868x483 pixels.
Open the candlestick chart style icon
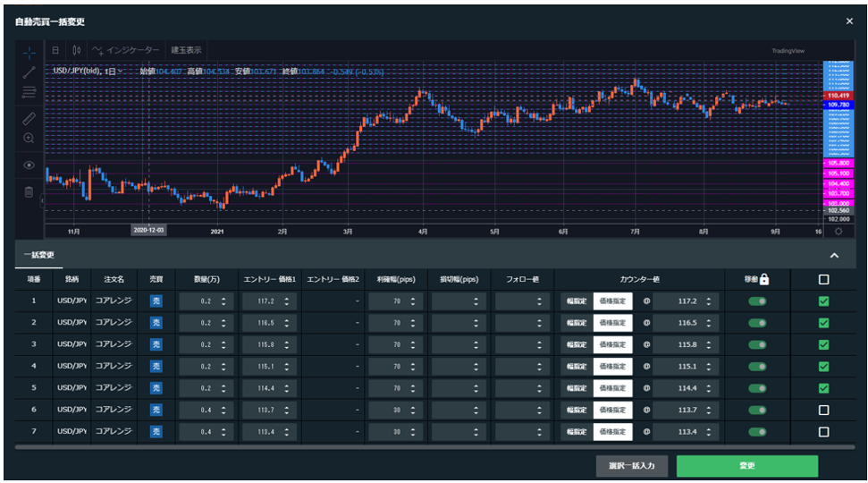click(x=76, y=50)
